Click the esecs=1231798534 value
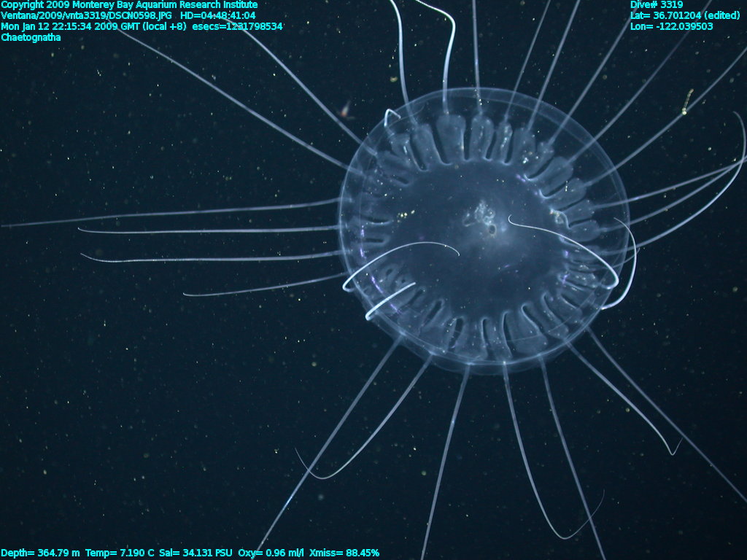This screenshot has height=560, width=747. (237, 26)
